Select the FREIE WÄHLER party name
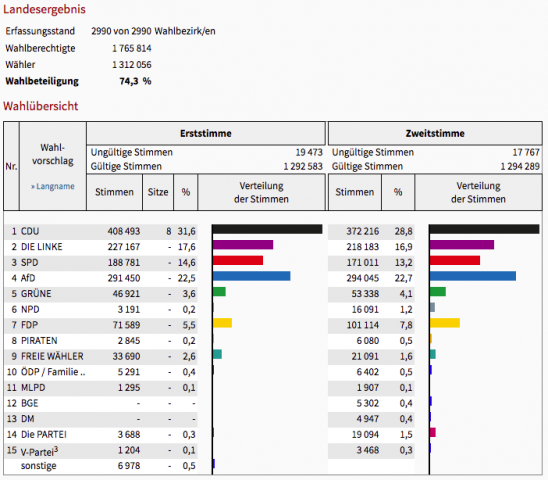 [x=52, y=356]
